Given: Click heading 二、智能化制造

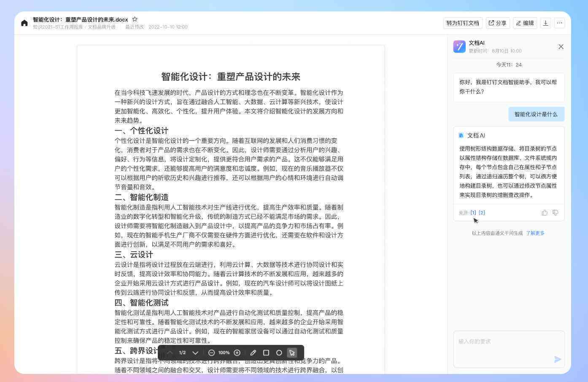Looking at the screenshot, I should click(x=141, y=197).
